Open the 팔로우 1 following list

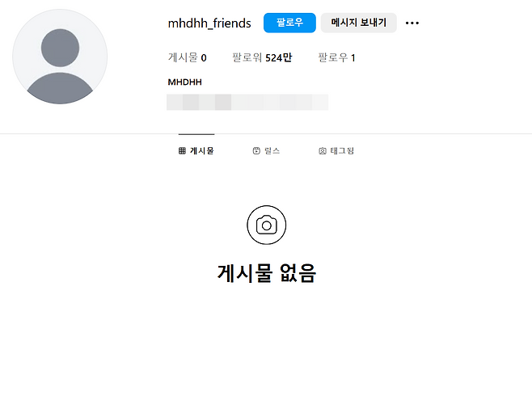coord(336,57)
